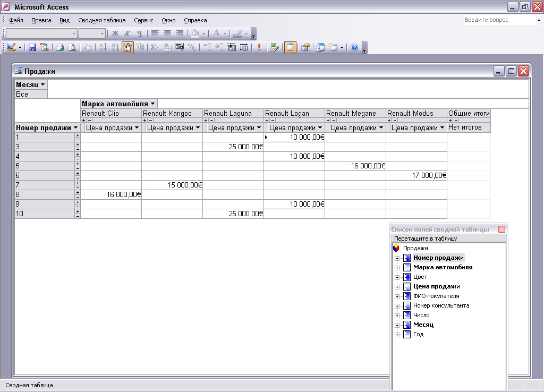Open the font name combo box
Screen dimensions: 544x392
pos(41,33)
